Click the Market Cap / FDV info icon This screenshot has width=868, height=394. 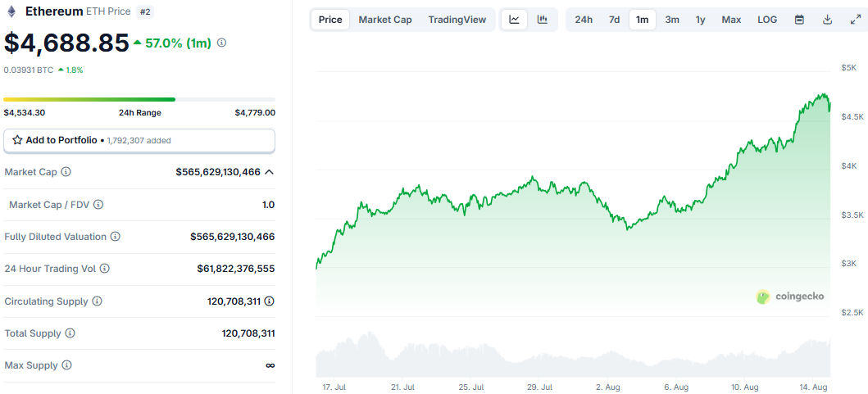pyautogui.click(x=98, y=205)
